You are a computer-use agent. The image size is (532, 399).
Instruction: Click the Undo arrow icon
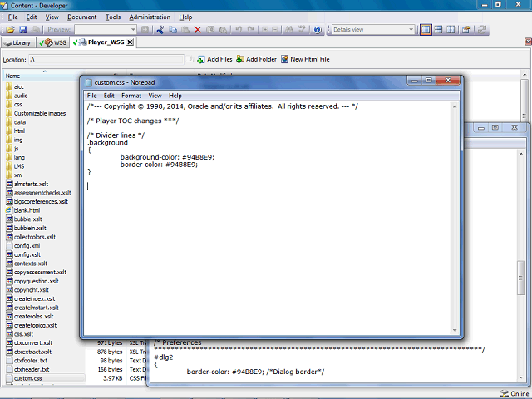tap(239, 30)
